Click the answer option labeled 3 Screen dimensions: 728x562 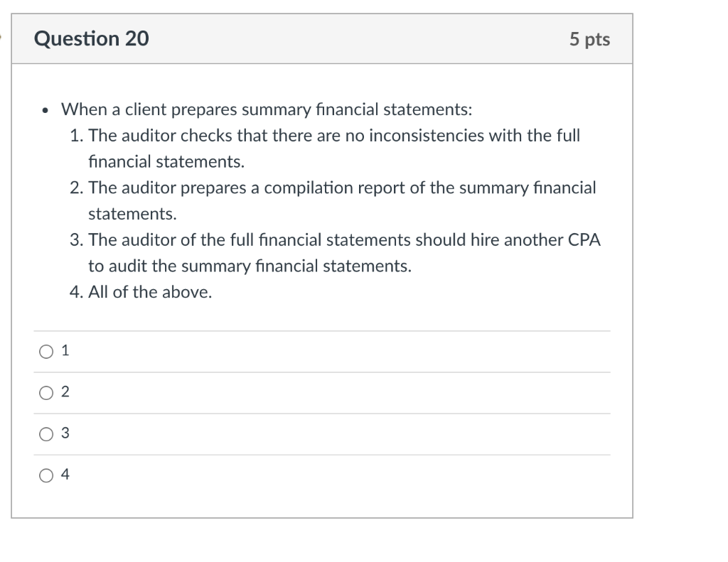(65, 433)
